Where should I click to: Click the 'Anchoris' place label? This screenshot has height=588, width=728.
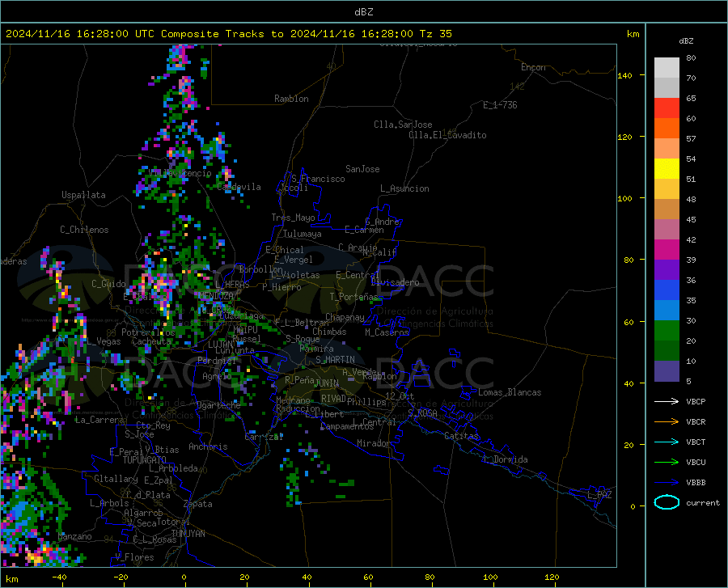pos(208,447)
